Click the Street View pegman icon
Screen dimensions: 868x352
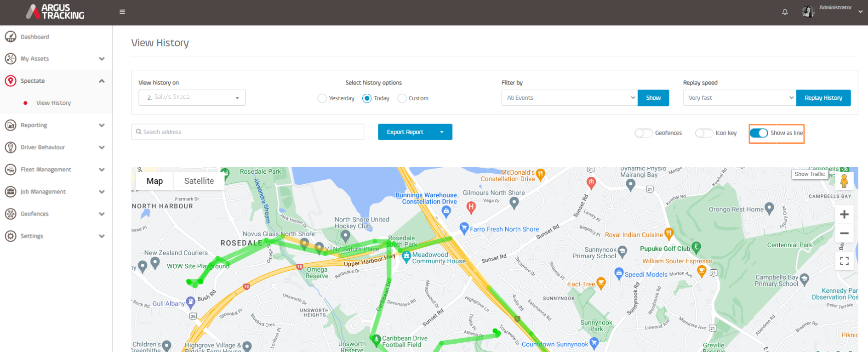click(844, 181)
